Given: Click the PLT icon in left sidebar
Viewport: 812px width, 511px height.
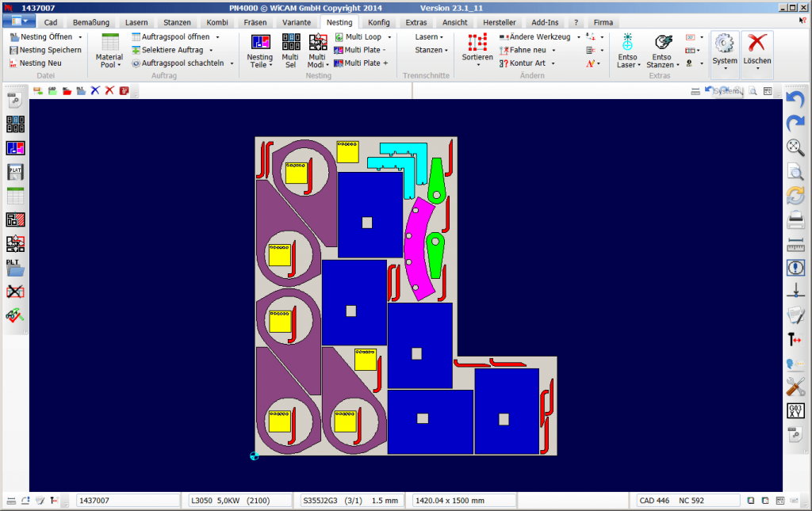Looking at the screenshot, I should pyautogui.click(x=14, y=267).
